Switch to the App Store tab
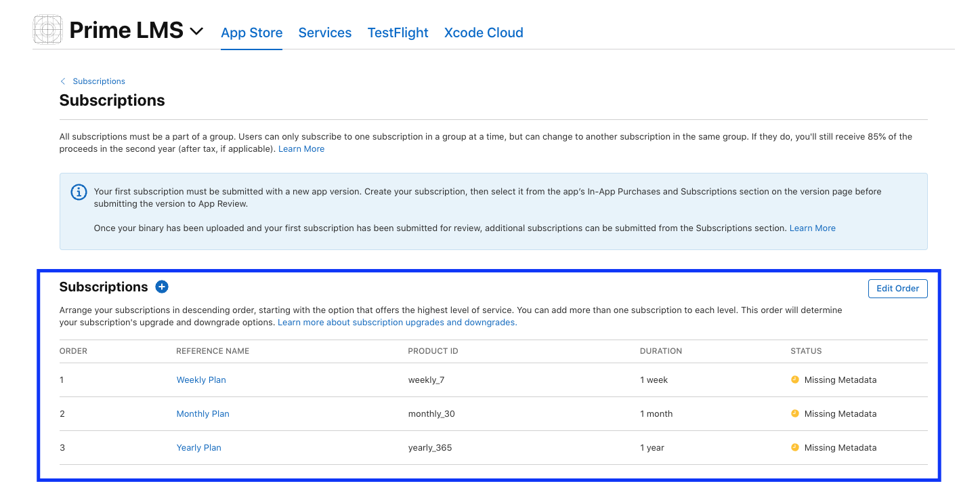980x492 pixels. click(x=251, y=33)
